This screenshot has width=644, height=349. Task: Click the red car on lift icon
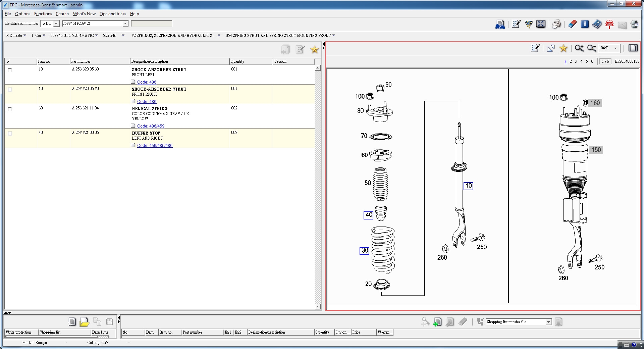609,24
